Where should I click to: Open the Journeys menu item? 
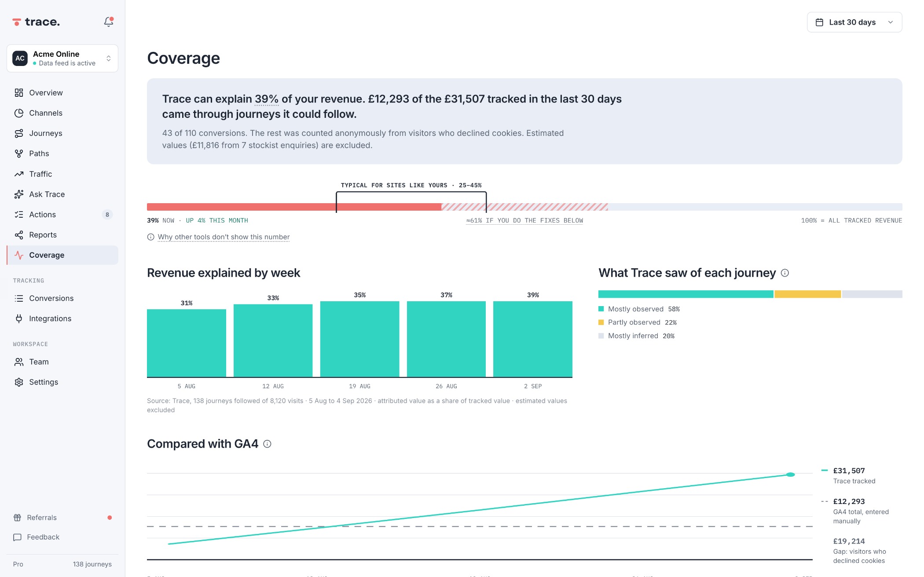point(62,133)
